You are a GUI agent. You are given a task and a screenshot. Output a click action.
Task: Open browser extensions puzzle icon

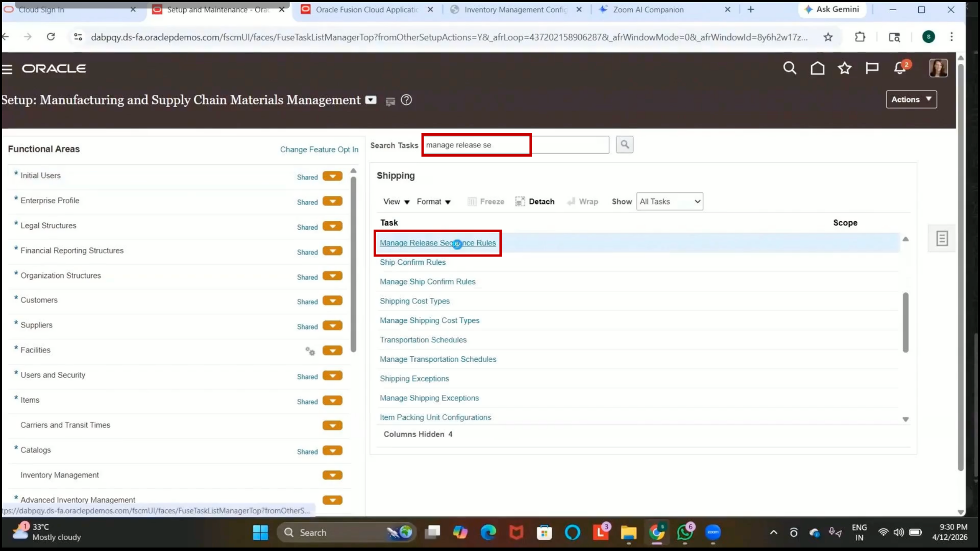point(860,37)
